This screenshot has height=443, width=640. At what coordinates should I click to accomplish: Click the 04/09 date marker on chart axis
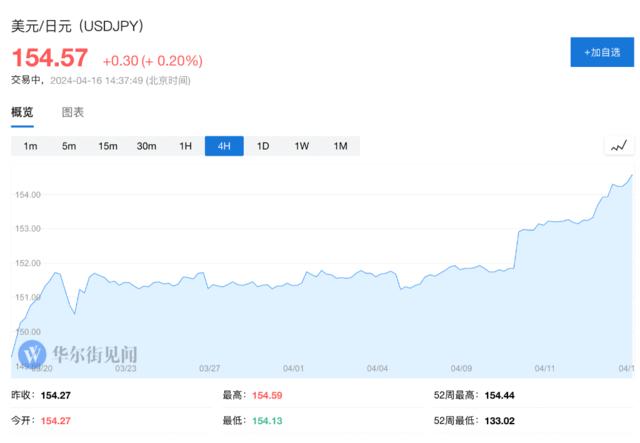pyautogui.click(x=461, y=369)
